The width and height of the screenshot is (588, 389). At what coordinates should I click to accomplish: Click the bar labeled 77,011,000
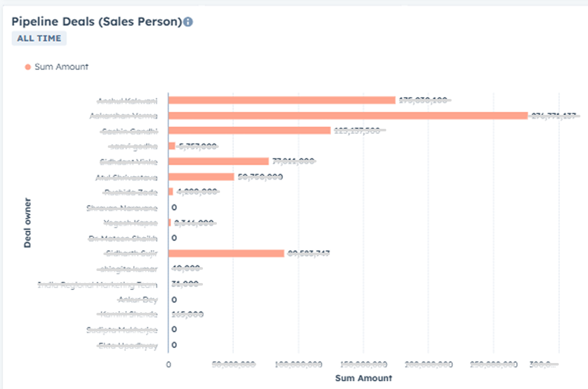218,161
